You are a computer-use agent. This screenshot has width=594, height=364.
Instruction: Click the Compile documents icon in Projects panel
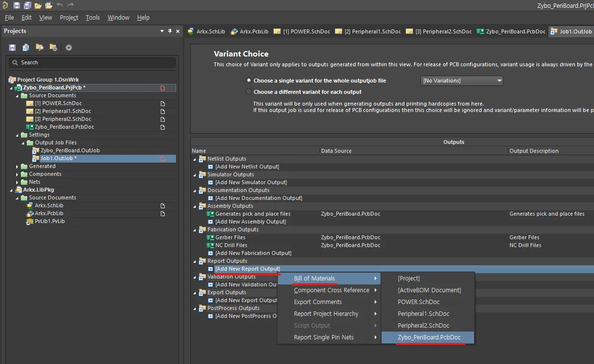26,48
